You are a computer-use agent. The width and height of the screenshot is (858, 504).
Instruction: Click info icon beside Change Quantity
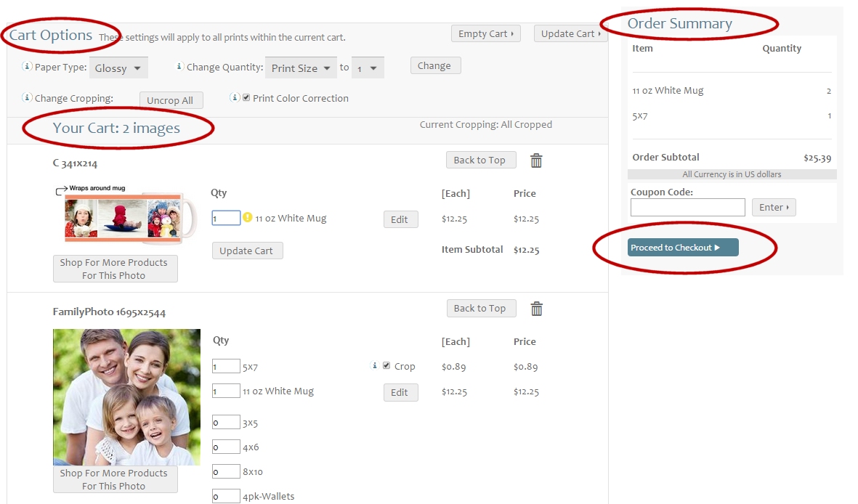click(179, 67)
